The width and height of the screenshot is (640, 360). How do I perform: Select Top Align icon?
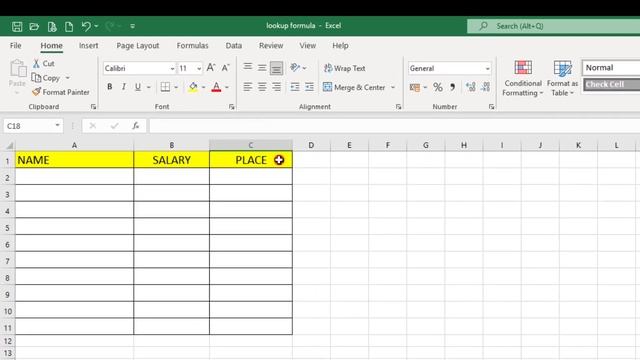247,68
